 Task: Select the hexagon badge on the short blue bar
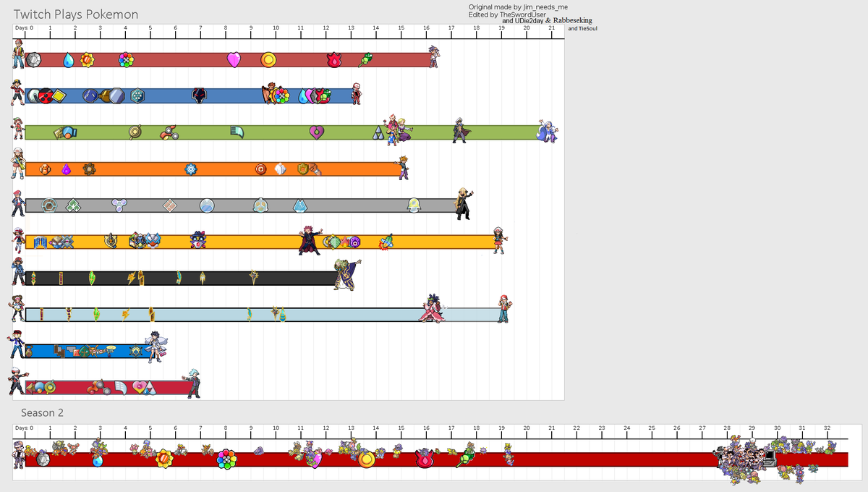[x=135, y=351]
